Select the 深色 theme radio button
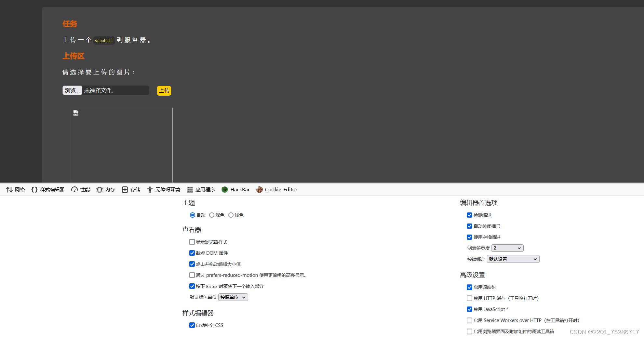 (x=212, y=215)
